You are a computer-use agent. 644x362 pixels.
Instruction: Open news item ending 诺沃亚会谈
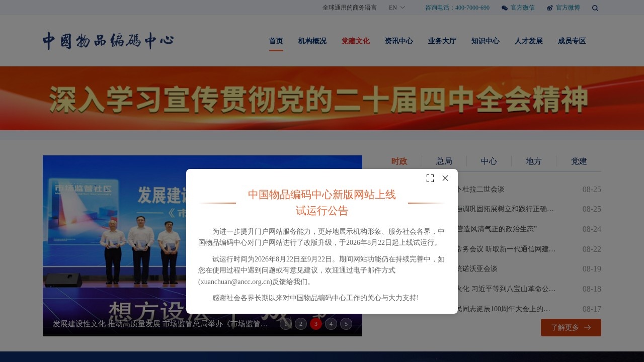tap(476, 269)
